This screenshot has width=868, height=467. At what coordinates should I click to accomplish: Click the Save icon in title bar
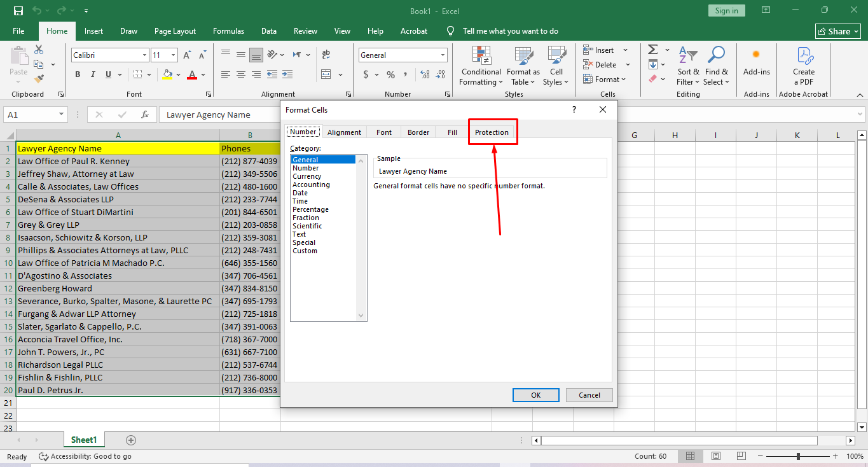tap(18, 11)
